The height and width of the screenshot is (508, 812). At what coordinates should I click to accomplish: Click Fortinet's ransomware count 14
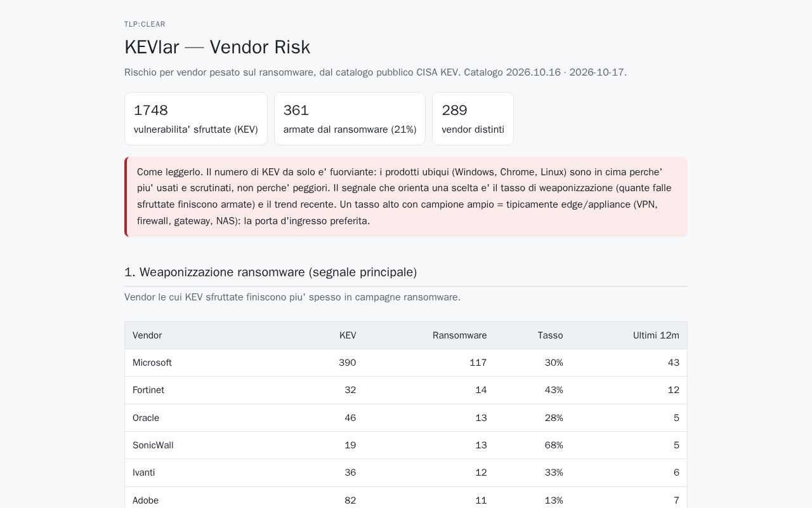coord(481,390)
